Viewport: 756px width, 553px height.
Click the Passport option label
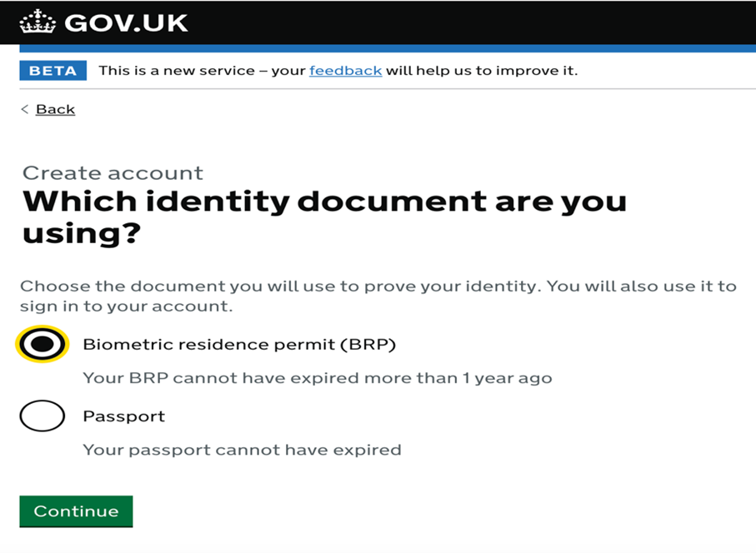click(123, 416)
